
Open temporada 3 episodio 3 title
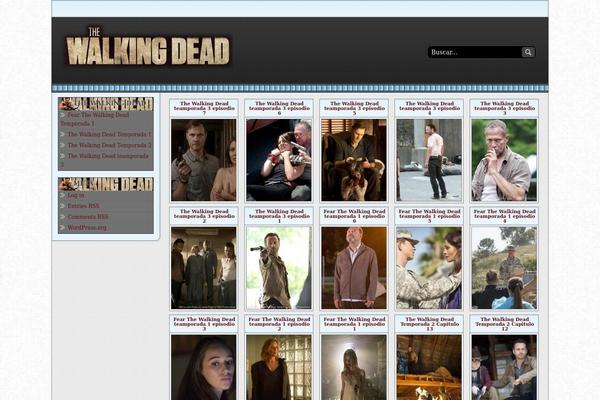click(x=504, y=108)
